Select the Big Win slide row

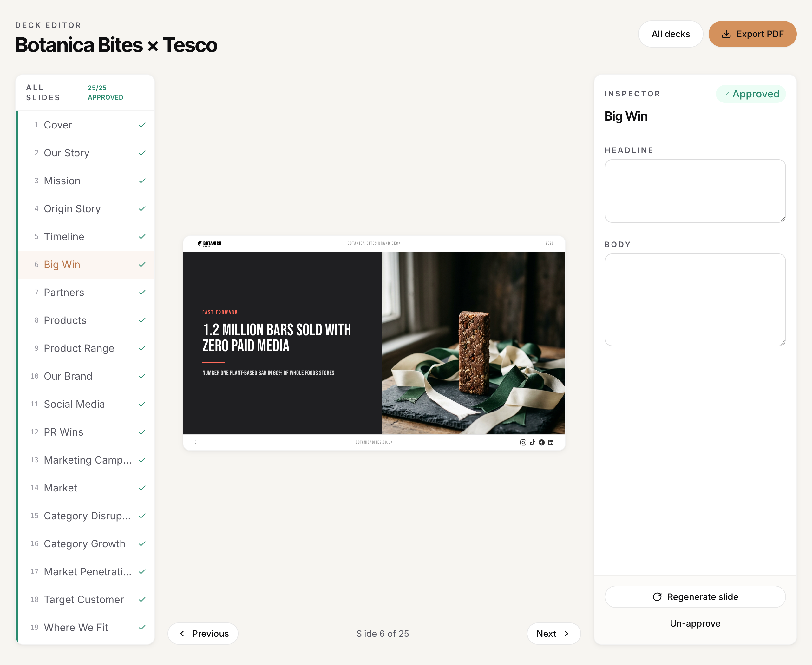point(86,265)
